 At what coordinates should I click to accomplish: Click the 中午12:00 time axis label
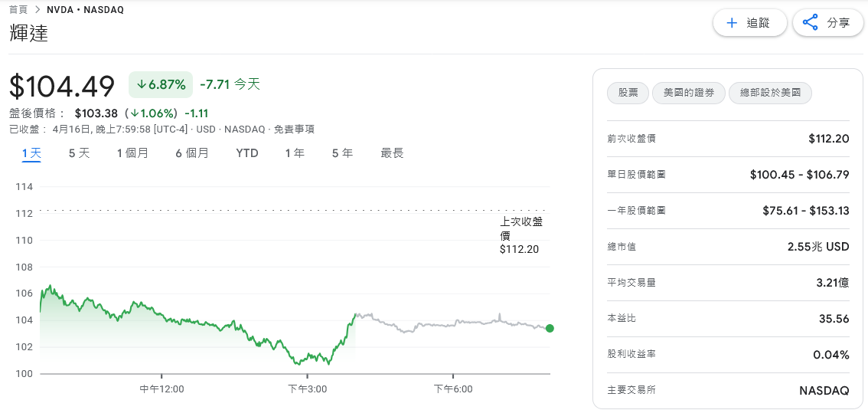162,389
